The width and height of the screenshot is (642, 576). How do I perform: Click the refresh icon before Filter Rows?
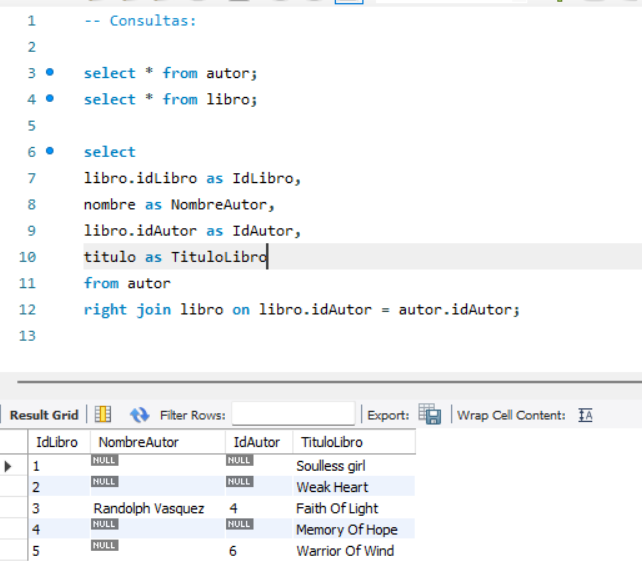click(139, 415)
